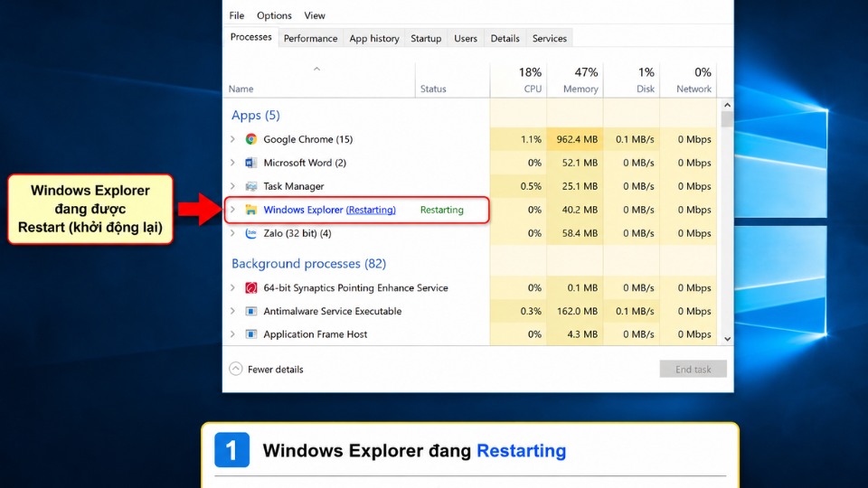This screenshot has height=488, width=868.
Task: Sort by the Network column header
Action: coord(693,89)
